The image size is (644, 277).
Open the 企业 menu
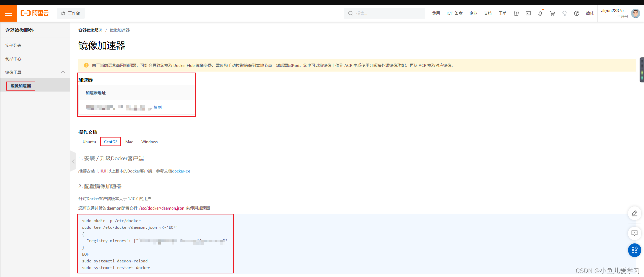[x=473, y=13]
